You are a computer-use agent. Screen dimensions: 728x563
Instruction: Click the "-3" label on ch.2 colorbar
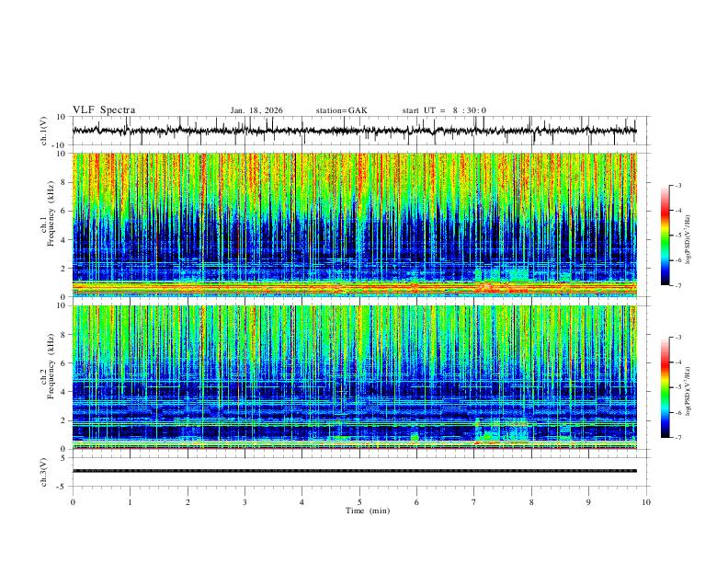(678, 338)
